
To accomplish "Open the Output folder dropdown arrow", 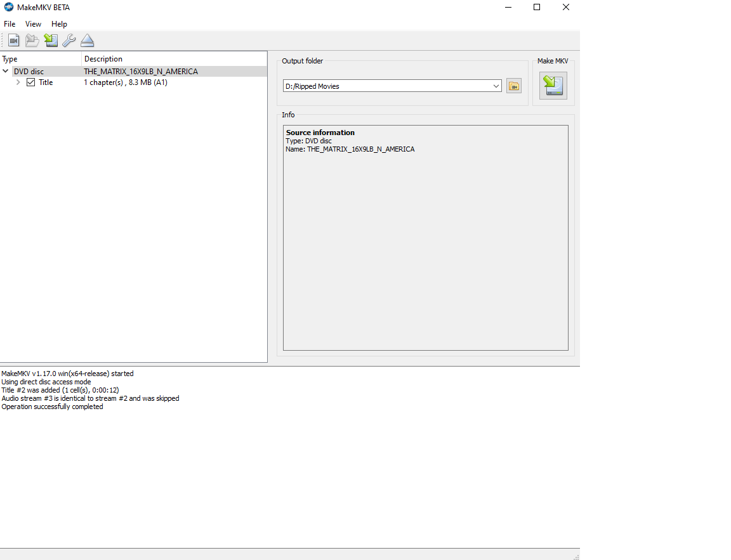I will point(496,86).
